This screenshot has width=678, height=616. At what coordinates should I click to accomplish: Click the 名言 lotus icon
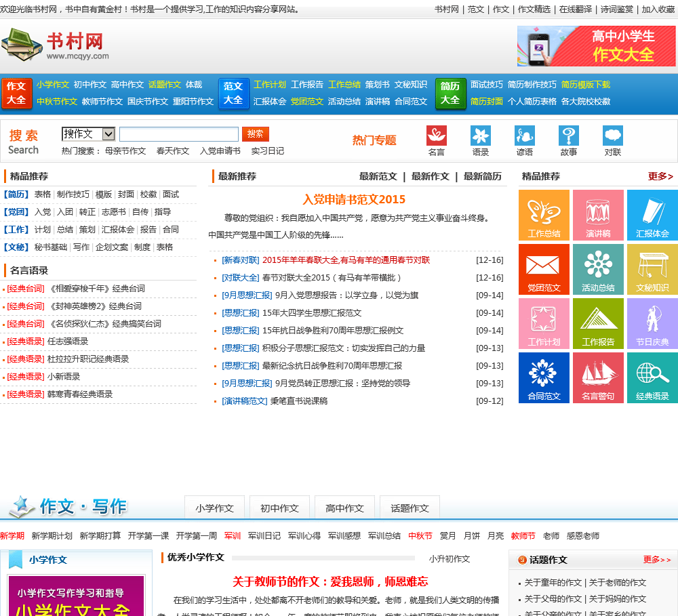click(x=436, y=136)
